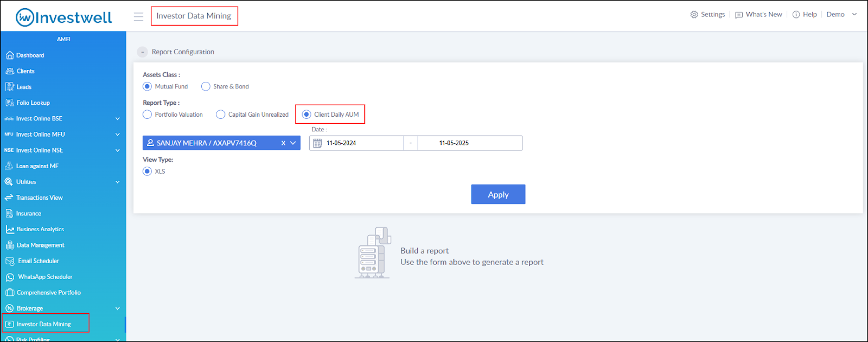Click the Comprehensive Portfolio briefcase icon
The width and height of the screenshot is (868, 342).
(x=9, y=293)
